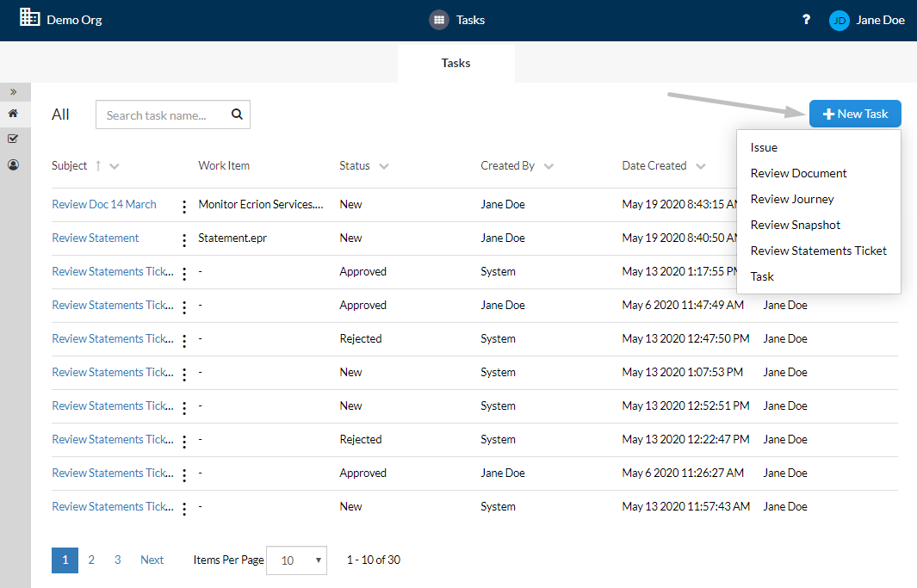Viewport: 917px width, 588px height.
Task: Open the help question mark icon
Action: [x=806, y=20]
